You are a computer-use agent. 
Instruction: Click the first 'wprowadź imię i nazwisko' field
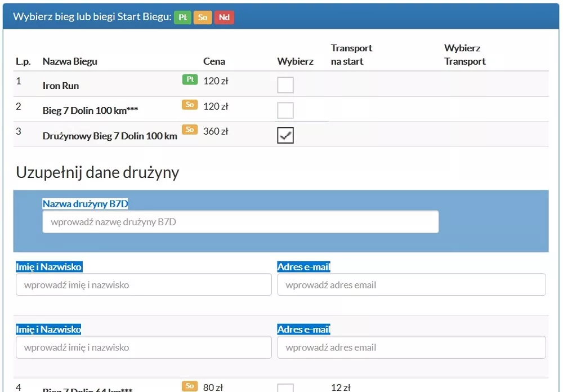tap(144, 285)
